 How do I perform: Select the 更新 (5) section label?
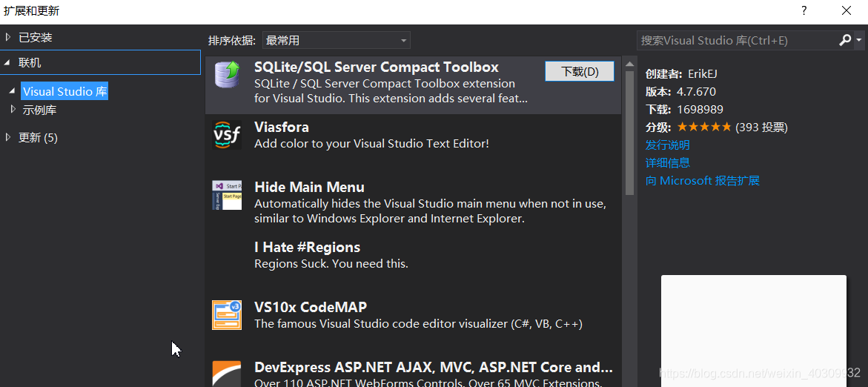point(39,138)
